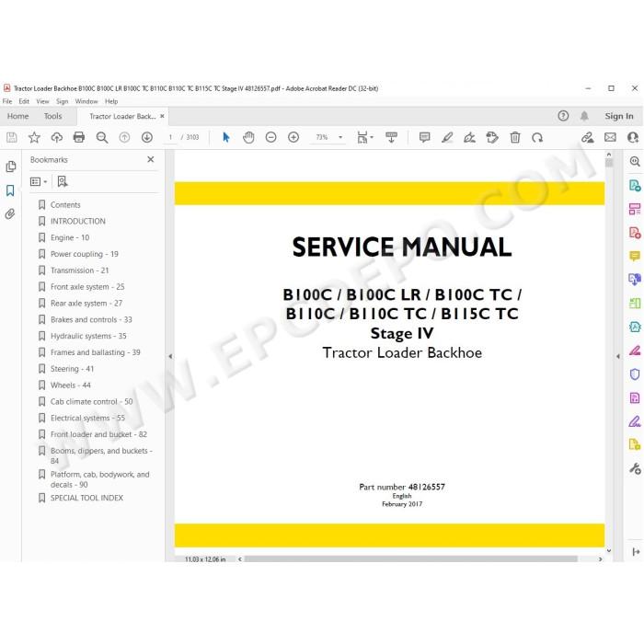
Task: Upload file to cloud icon
Action: pyautogui.click(x=57, y=137)
